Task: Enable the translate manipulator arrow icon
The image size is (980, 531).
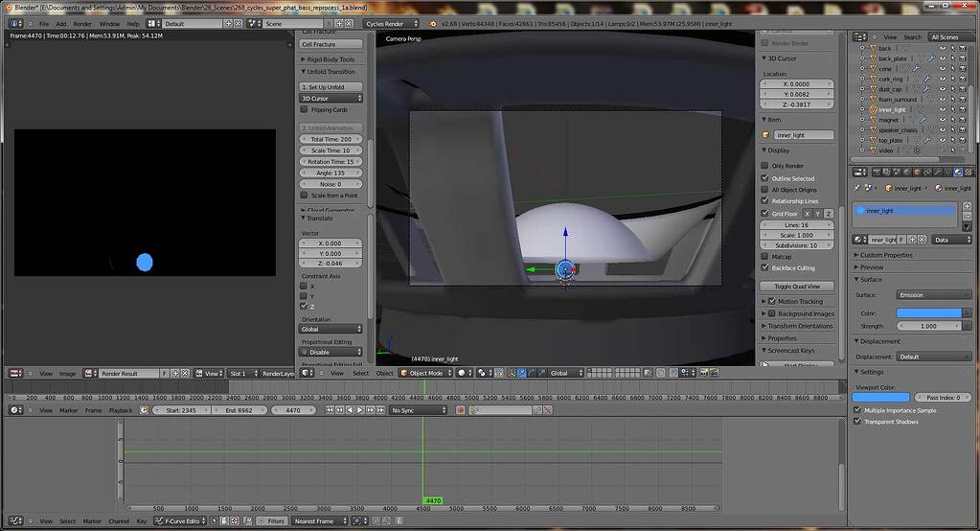Action: pos(521,373)
